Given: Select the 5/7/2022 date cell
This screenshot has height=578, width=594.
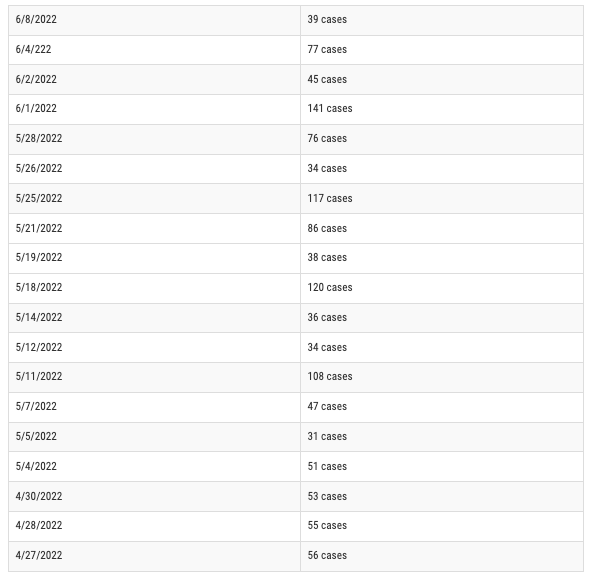Looking at the screenshot, I should click(155, 407).
